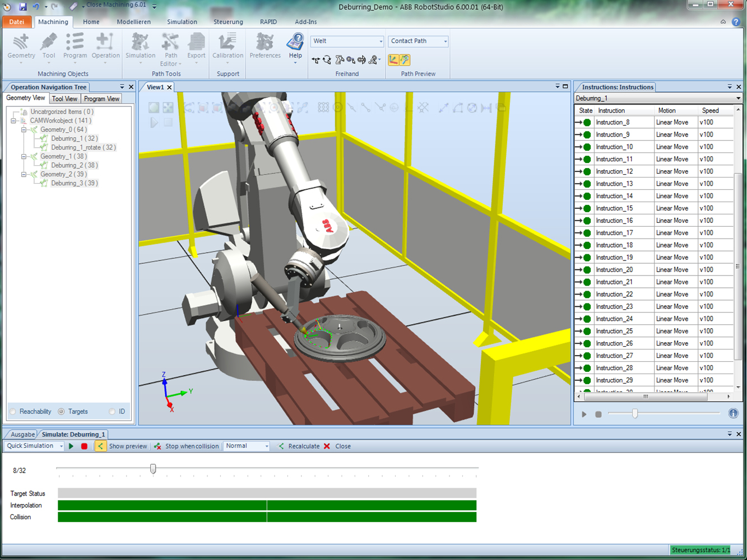The width and height of the screenshot is (747, 560).
Task: Select the Freihand jog joint tool
Action: pyautogui.click(x=340, y=59)
